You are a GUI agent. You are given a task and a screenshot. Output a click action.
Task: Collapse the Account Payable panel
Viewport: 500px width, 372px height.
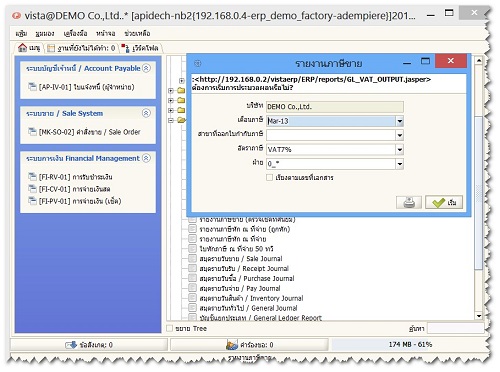tap(146, 68)
